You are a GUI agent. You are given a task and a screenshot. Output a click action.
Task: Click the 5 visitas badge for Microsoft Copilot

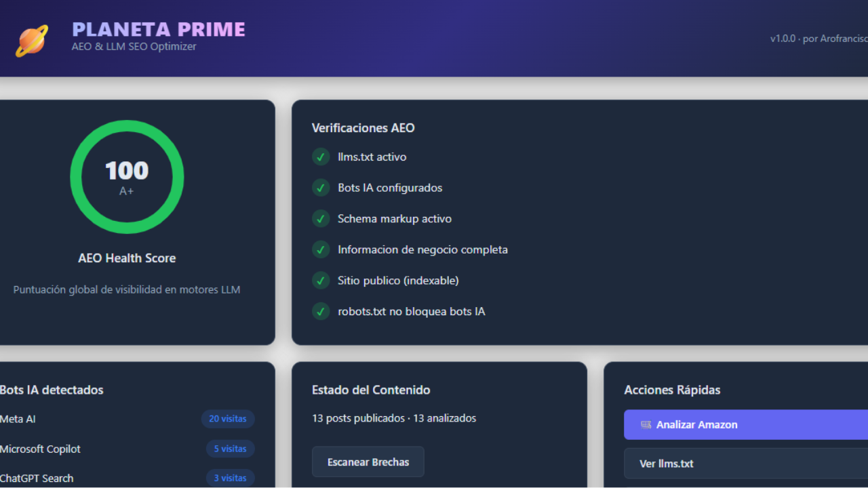point(231,449)
